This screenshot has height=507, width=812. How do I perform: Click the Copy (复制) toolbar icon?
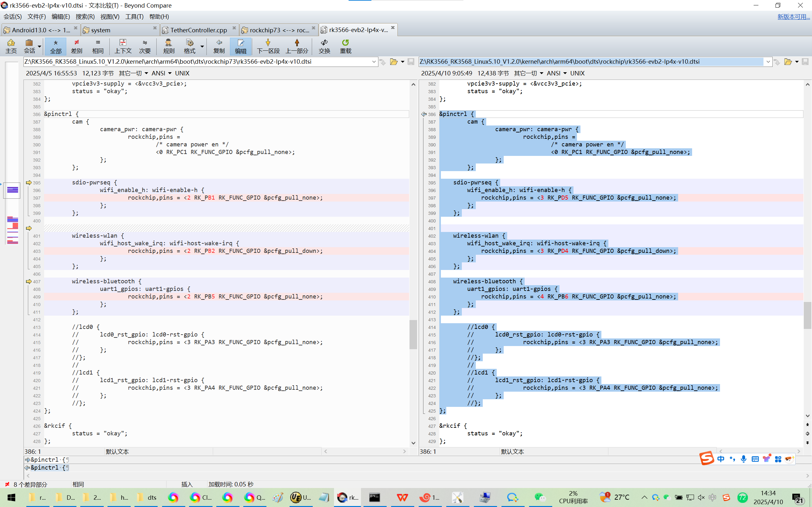pos(219,46)
